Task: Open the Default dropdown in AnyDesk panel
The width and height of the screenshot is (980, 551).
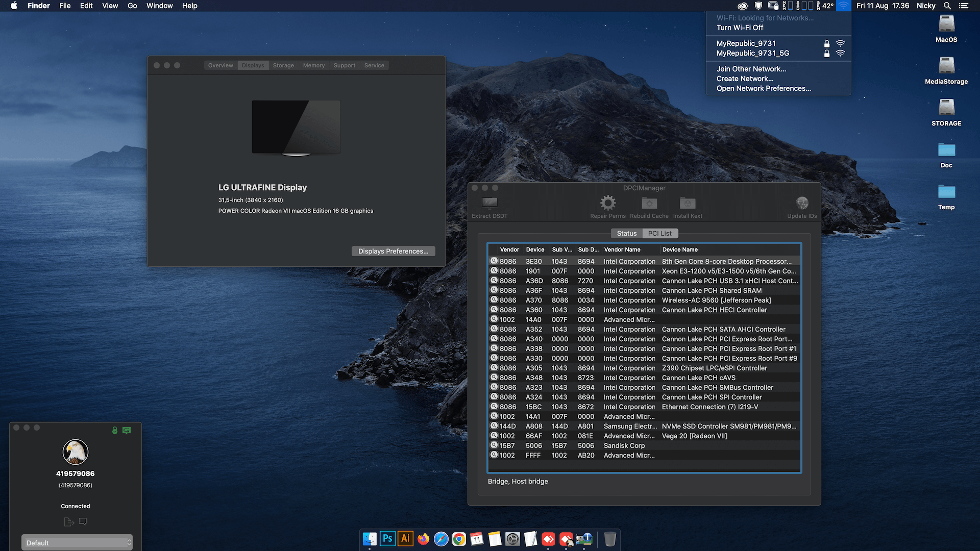Action: [x=77, y=542]
